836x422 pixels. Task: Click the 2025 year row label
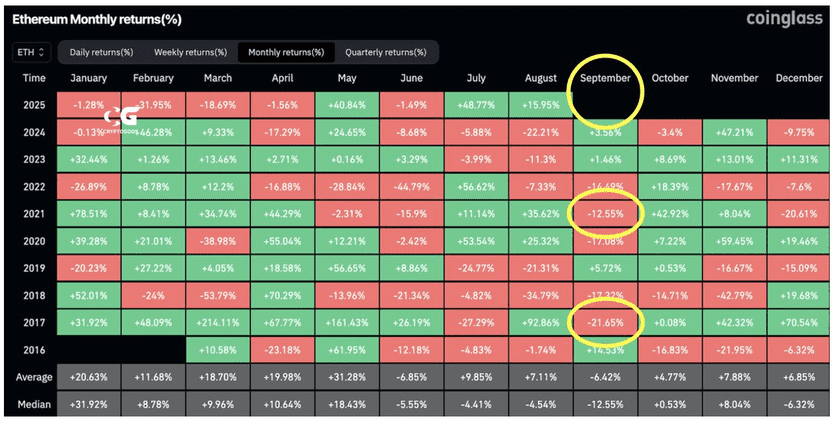[34, 105]
